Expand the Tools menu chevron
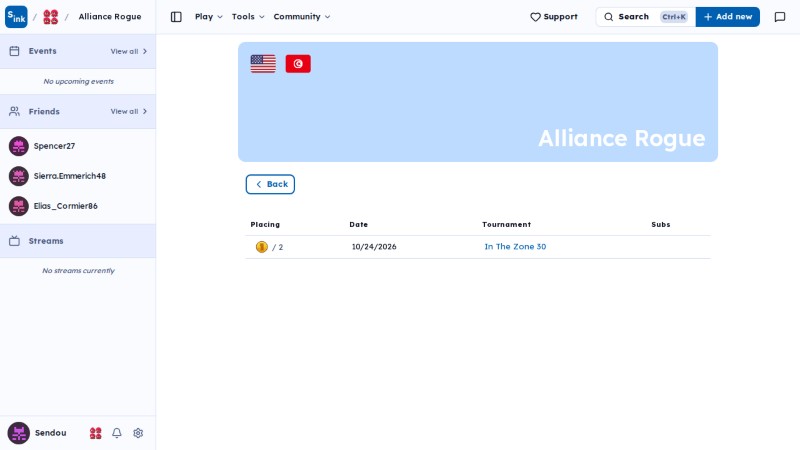800x450 pixels. pos(262,17)
